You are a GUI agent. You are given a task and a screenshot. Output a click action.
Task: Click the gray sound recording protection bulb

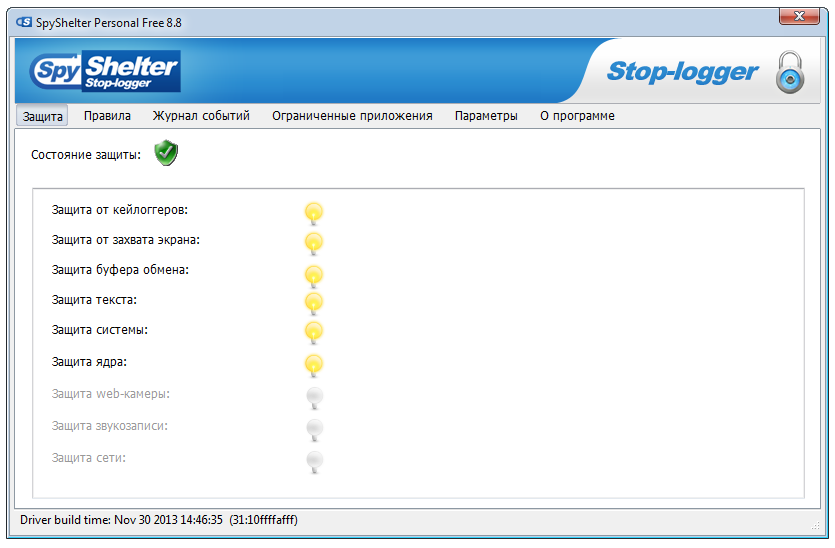314,430
